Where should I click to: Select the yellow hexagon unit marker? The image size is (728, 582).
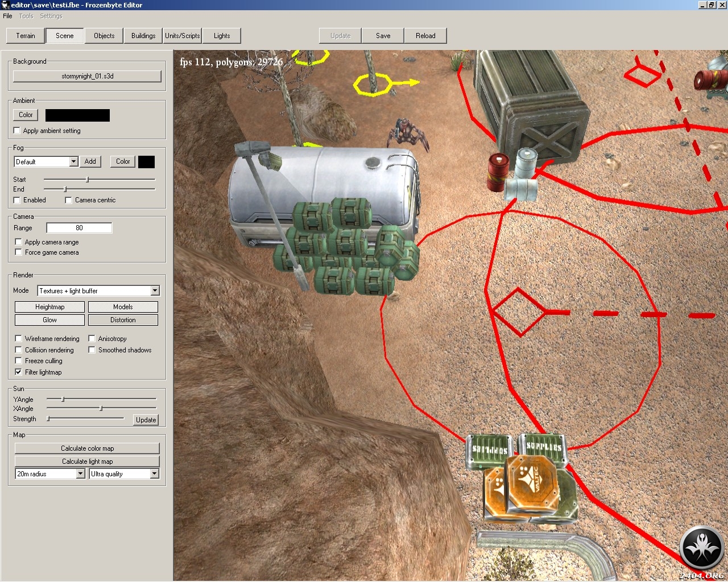click(x=373, y=84)
